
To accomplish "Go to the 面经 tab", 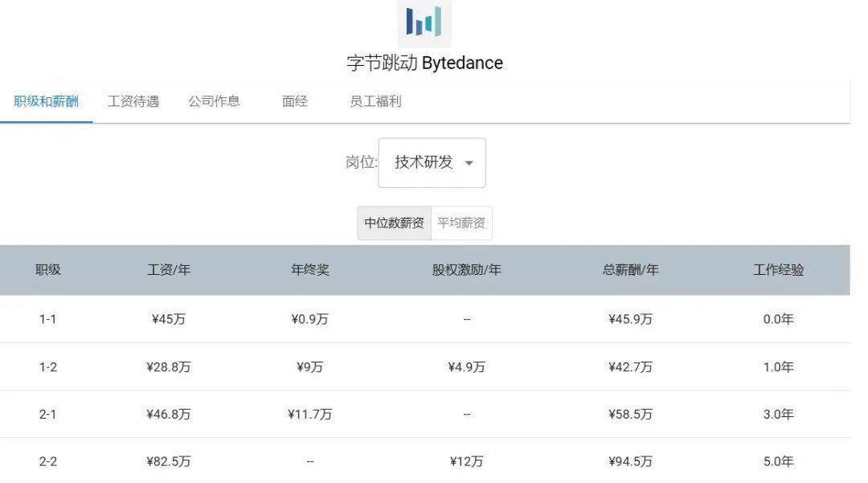I will point(295,101).
